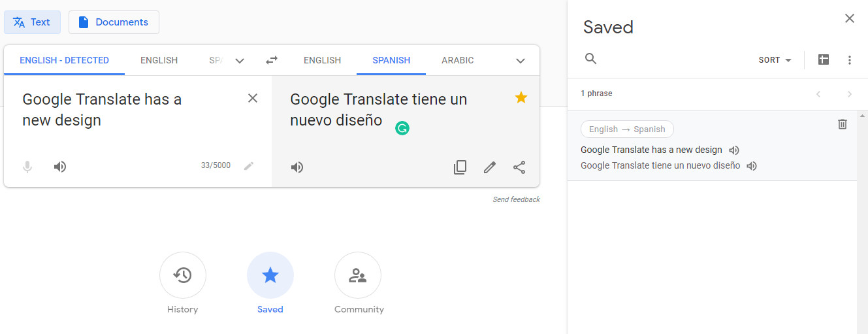Click saved 'Google Translate tiene un nuevo diseño' text
This screenshot has width=868, height=334.
coord(660,165)
